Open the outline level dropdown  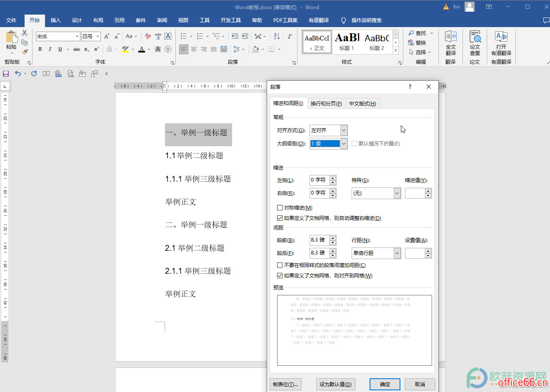click(x=344, y=144)
